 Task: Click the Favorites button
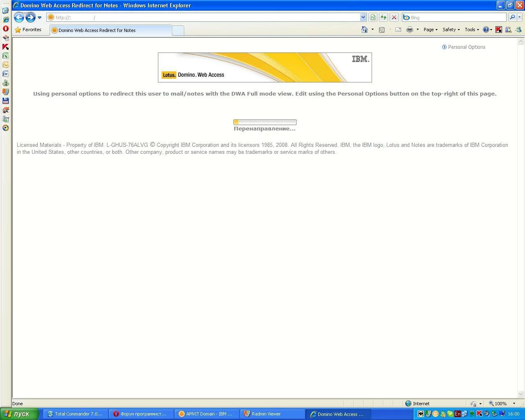tap(28, 30)
